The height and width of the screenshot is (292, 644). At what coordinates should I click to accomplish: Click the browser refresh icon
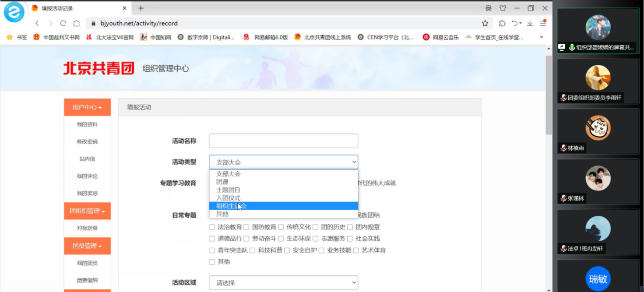tap(63, 23)
